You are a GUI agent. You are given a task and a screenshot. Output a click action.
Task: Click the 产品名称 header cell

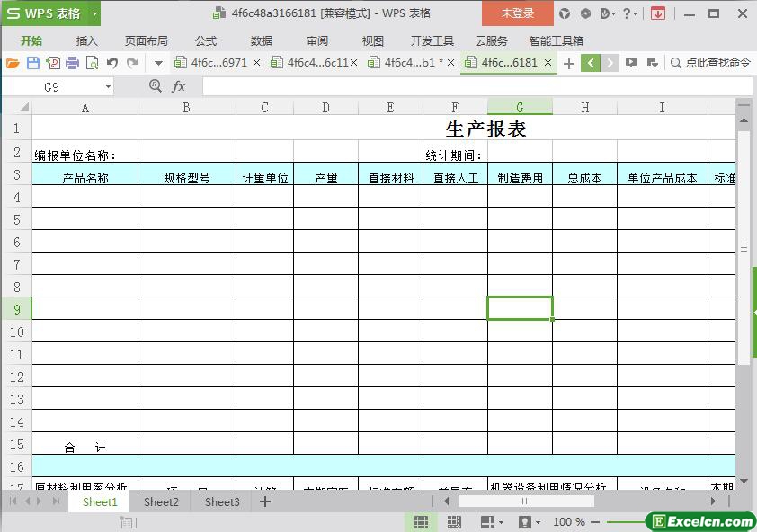coord(85,174)
